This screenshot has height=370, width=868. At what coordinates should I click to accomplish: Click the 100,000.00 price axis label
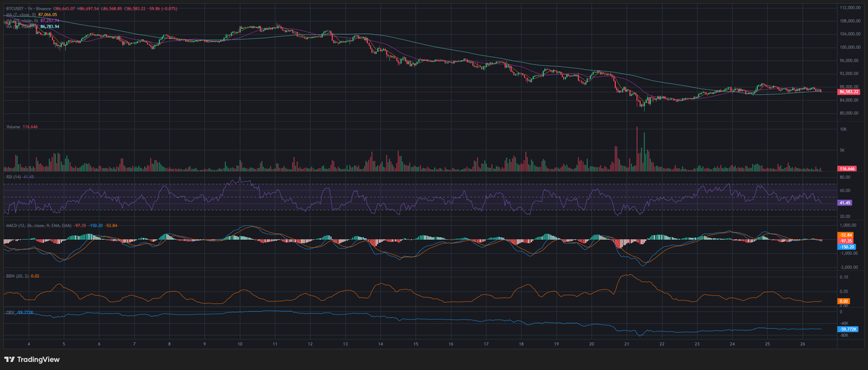pyautogui.click(x=851, y=47)
